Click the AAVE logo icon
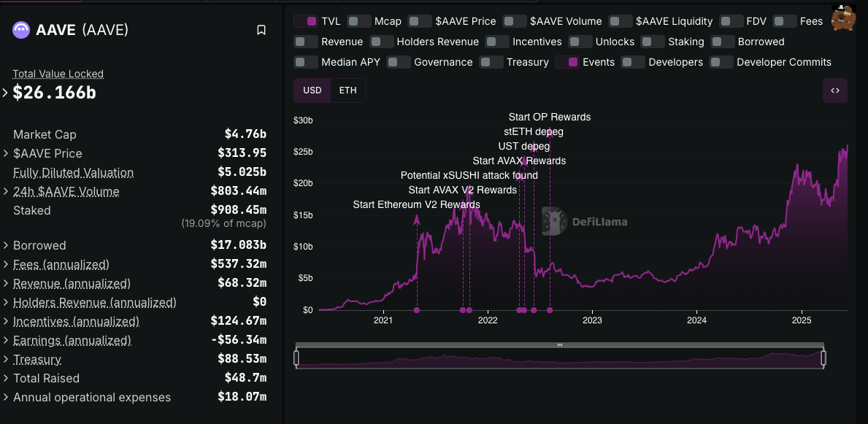This screenshot has height=424, width=868. (21, 30)
